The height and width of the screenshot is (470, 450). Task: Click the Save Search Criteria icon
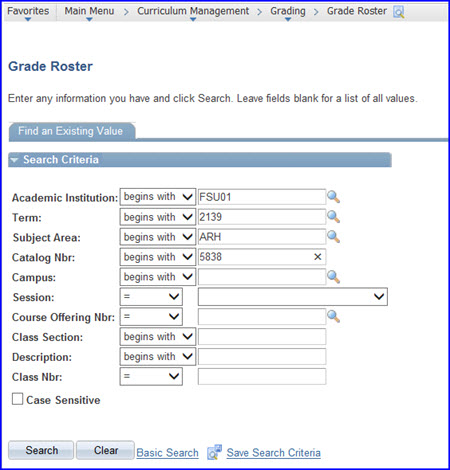[214, 452]
